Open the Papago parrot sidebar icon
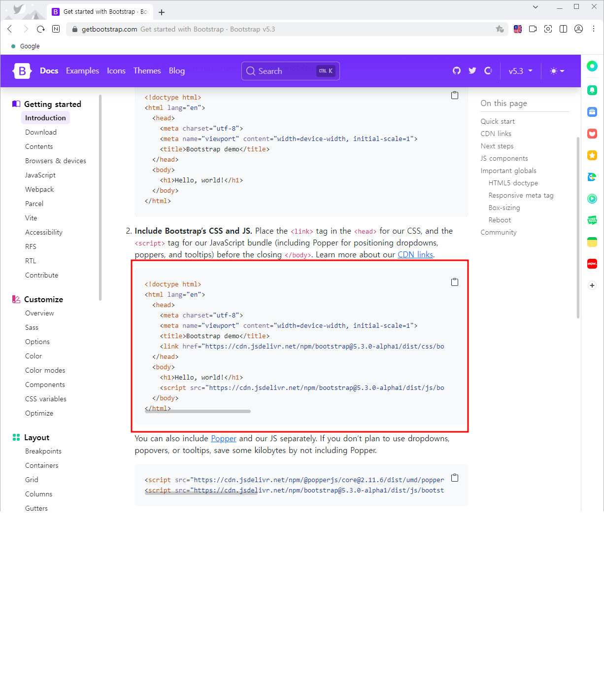Screen dimensions: 604x700 [x=592, y=177]
